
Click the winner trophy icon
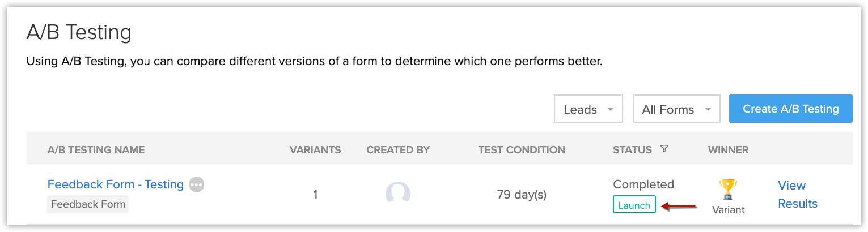pos(727,189)
